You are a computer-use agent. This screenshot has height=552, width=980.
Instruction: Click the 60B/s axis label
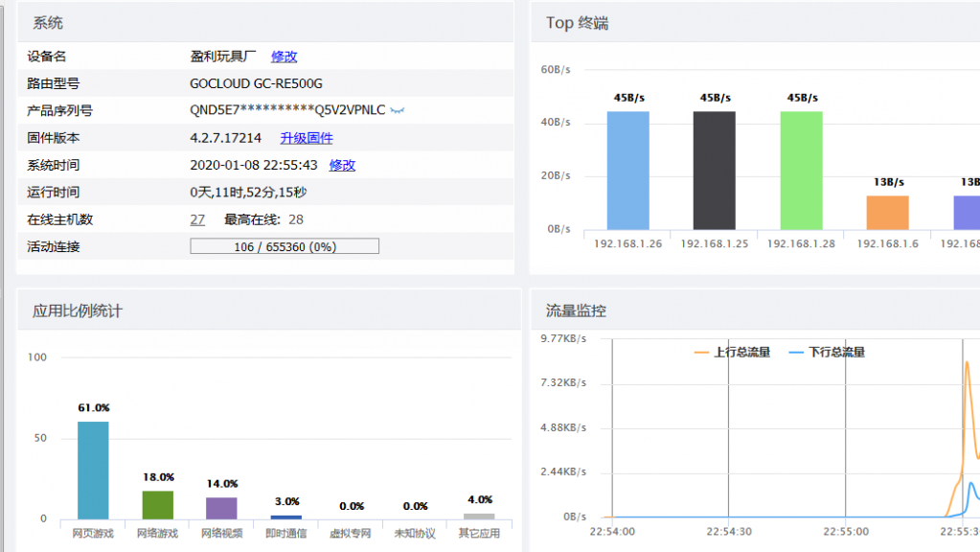coord(556,69)
